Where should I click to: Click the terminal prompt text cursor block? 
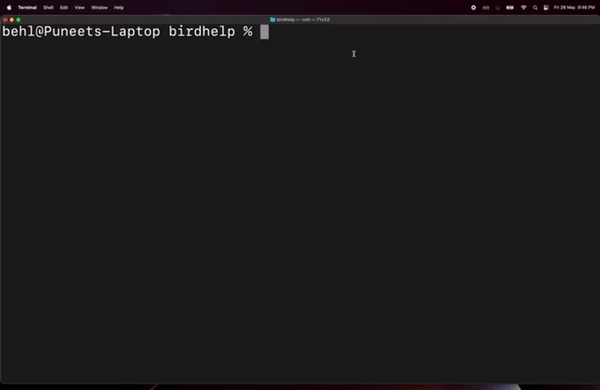click(x=264, y=32)
